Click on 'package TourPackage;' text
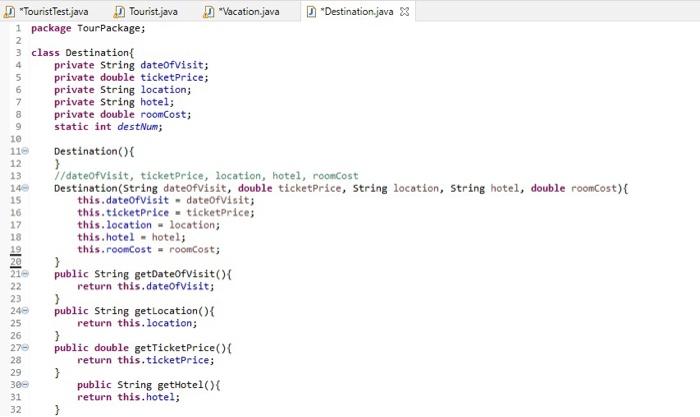Screen dimensions: 700x417 [x=88, y=28]
